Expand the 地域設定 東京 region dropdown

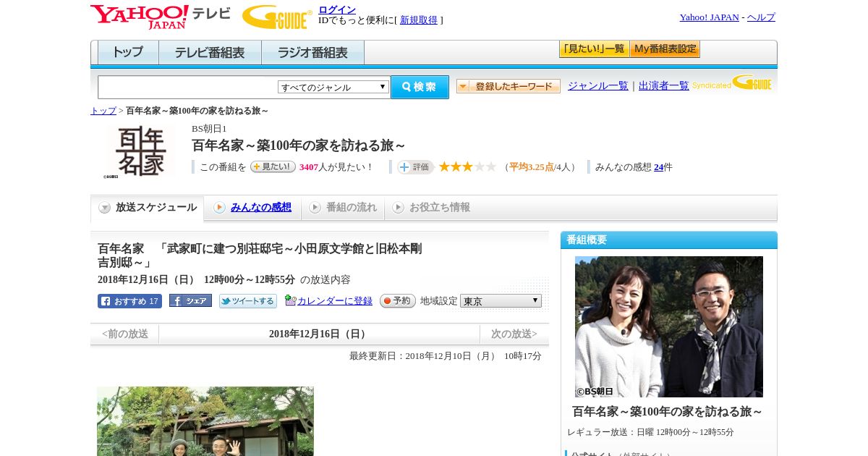pyautogui.click(x=501, y=300)
